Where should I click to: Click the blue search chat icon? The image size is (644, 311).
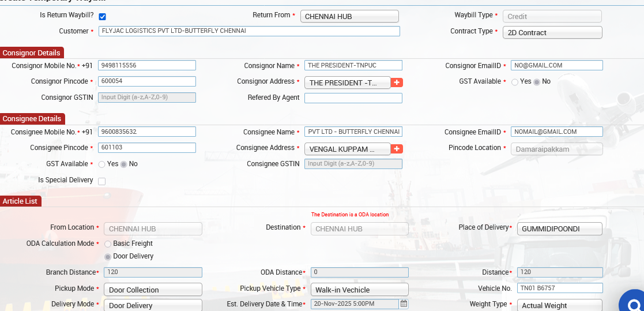[634, 303]
